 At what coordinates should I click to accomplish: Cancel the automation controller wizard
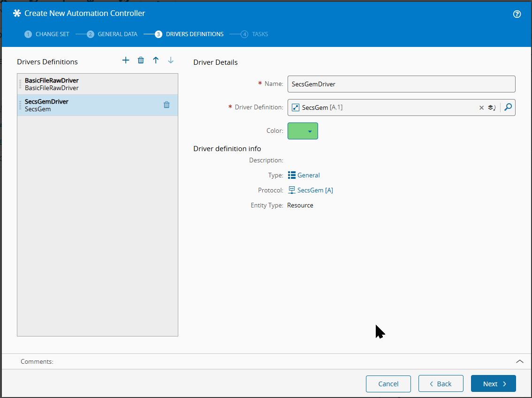click(388, 383)
